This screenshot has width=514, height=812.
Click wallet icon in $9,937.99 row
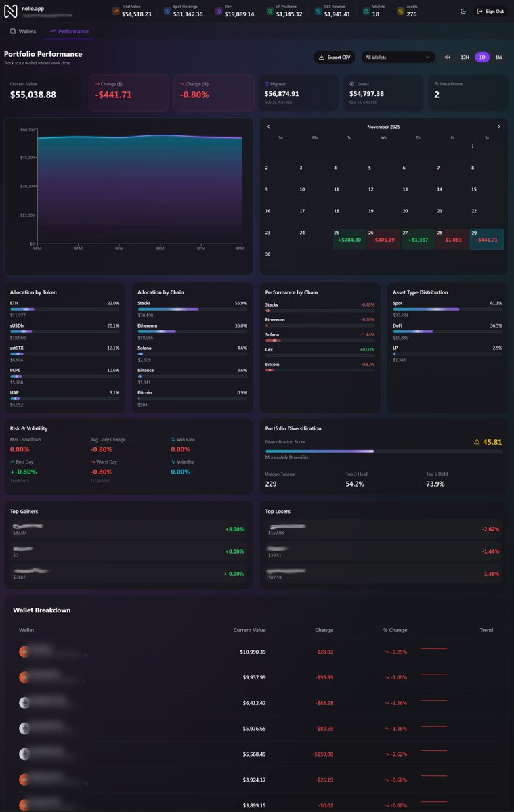tap(24, 677)
